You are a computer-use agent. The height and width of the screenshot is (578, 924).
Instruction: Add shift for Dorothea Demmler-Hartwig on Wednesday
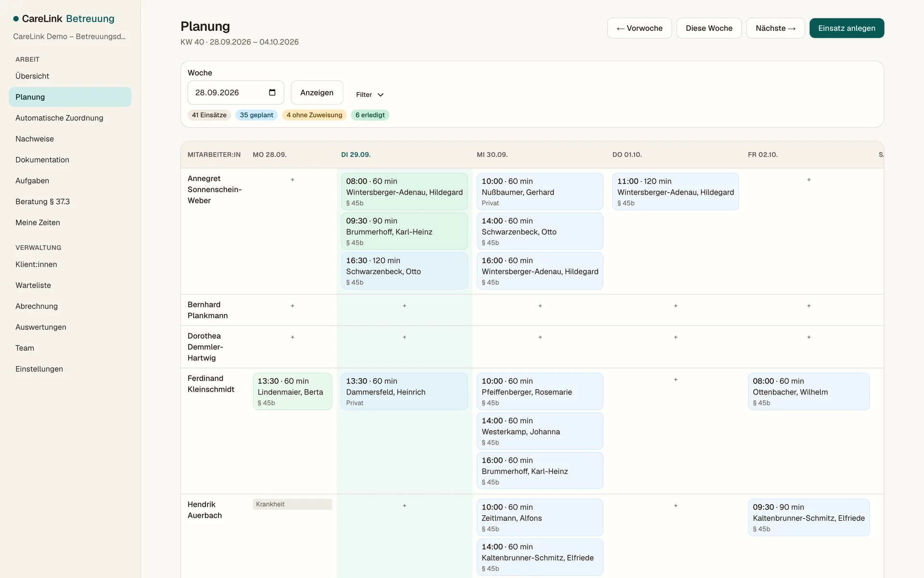click(540, 337)
